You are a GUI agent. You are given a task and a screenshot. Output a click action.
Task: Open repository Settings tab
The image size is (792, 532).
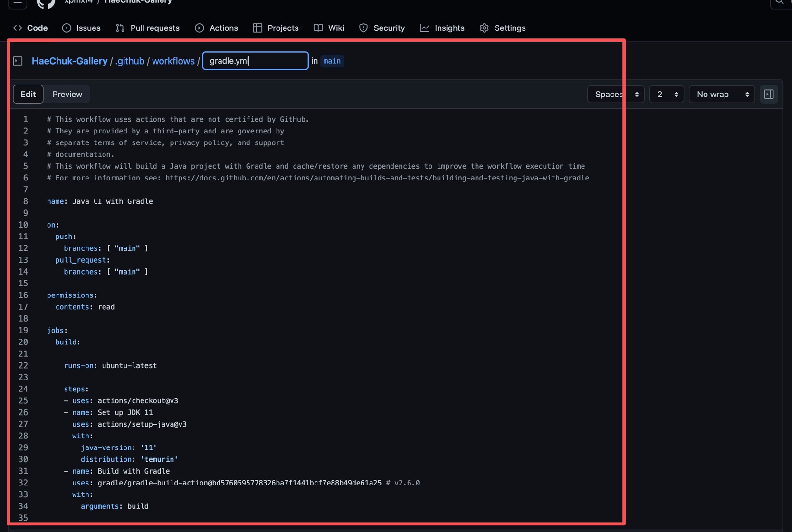point(503,28)
